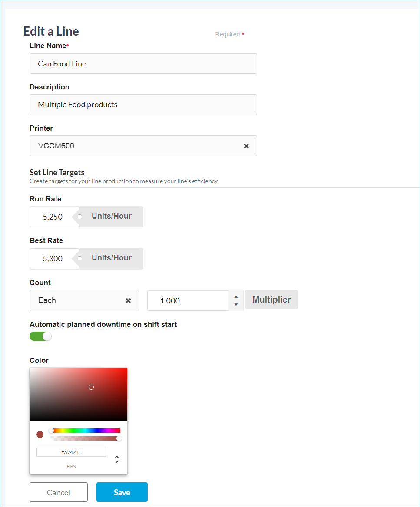
Task: Click the current color preview circle
Action: [x=40, y=435]
